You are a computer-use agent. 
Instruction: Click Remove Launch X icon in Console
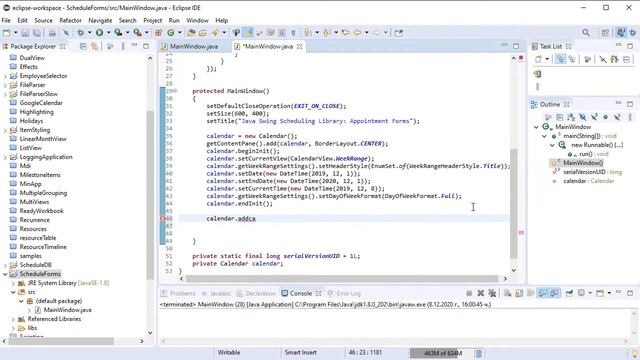(480, 293)
